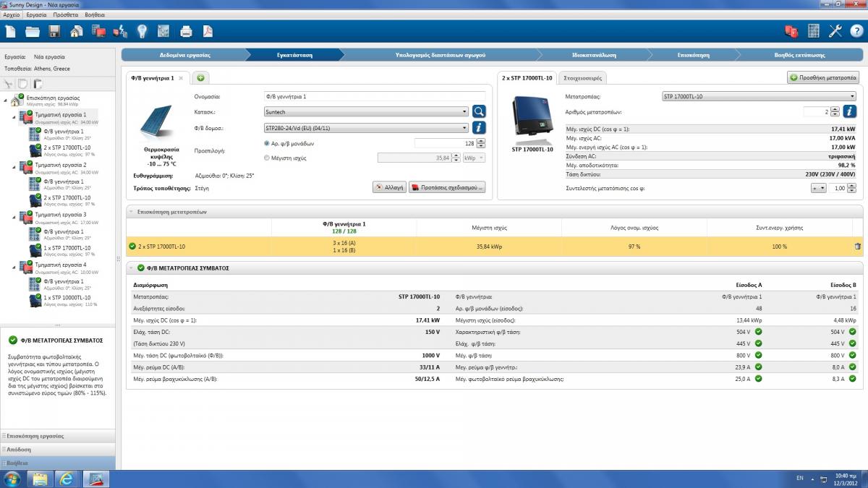Click the info icon next to PV module

(x=479, y=127)
